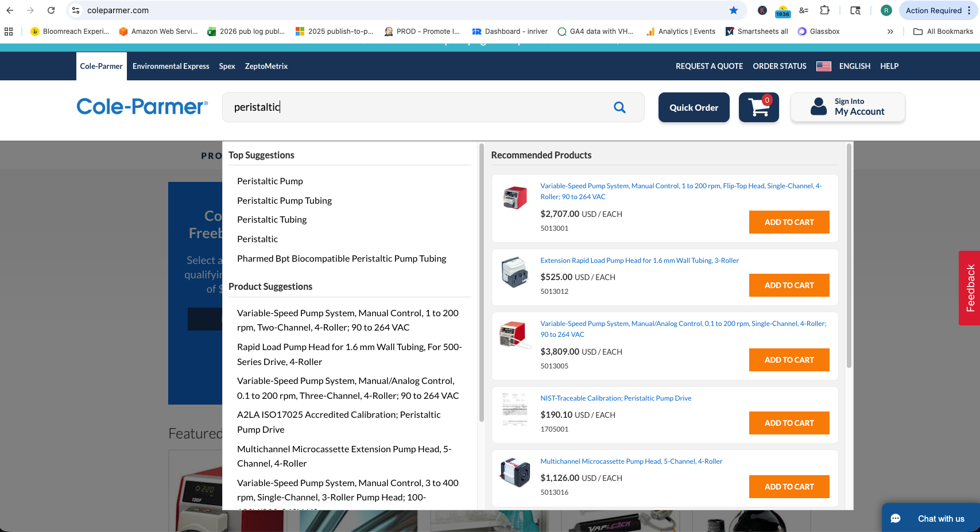Click the bookmark star in address bar
The width and height of the screenshot is (980, 532).
733,10
